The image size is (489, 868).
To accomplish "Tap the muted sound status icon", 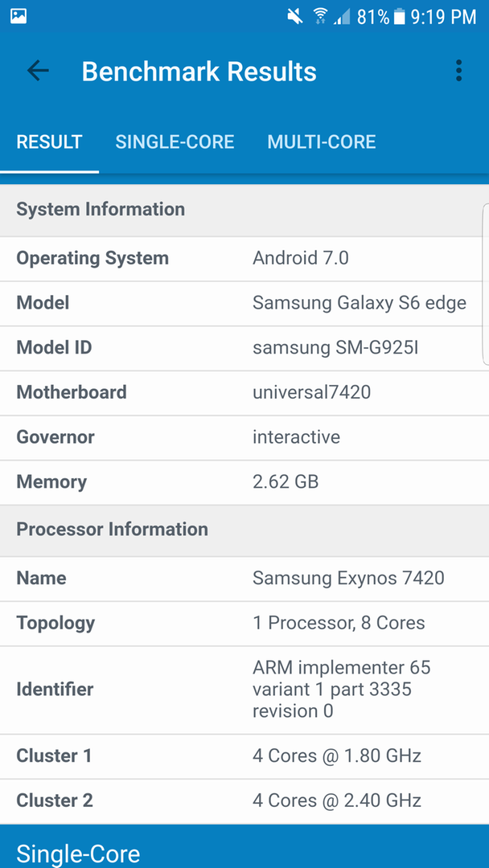I will (295, 17).
